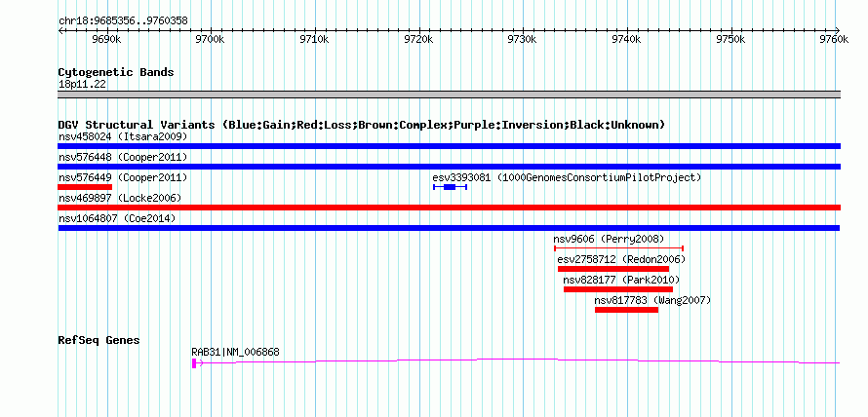Click the RAB31 magenta exon glyph

[x=194, y=362]
